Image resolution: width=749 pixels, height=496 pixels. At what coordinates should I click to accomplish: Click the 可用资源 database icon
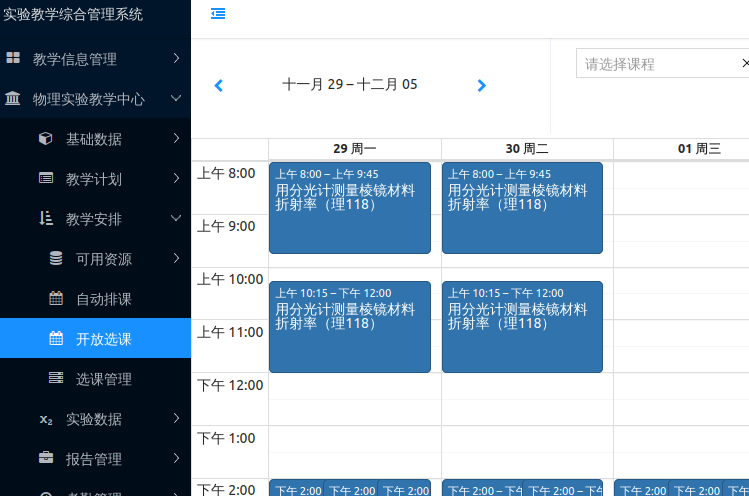(56, 259)
